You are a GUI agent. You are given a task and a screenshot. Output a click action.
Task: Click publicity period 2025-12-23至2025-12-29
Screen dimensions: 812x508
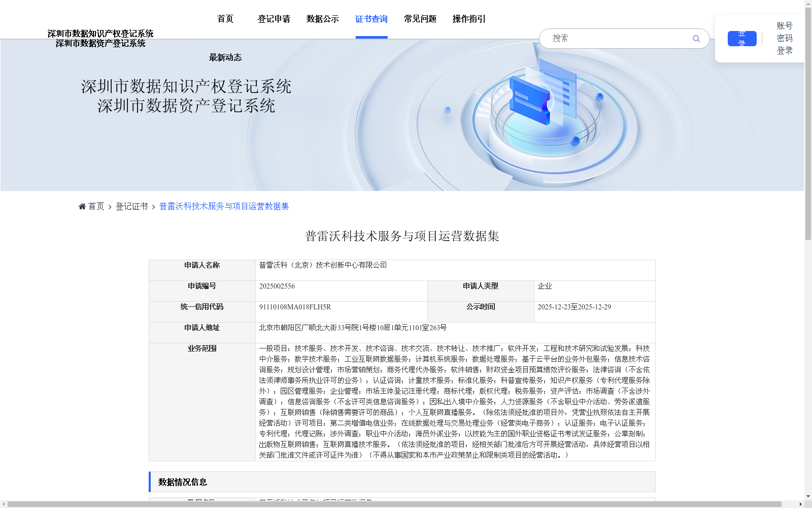coord(574,307)
